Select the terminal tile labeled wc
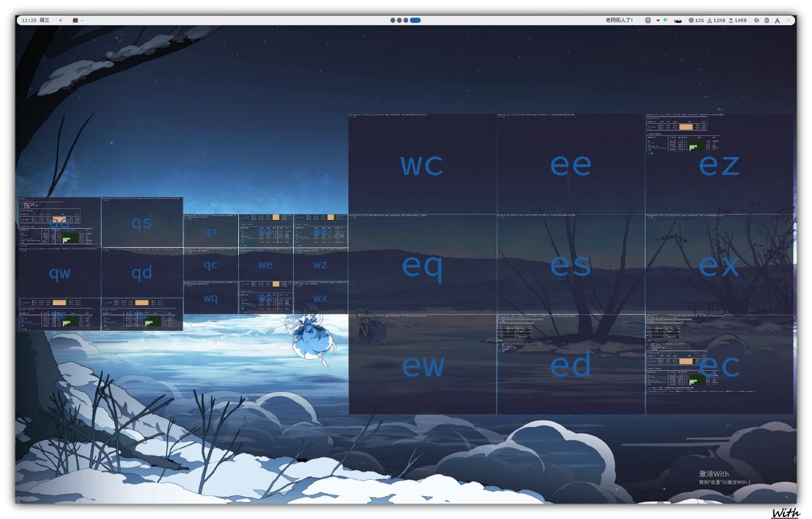This screenshot has width=812, height=519. point(422,164)
